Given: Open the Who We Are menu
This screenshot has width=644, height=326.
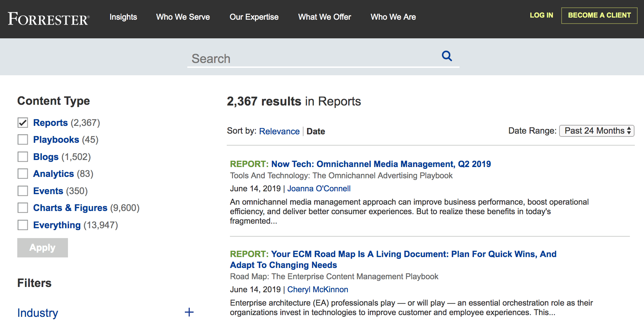Looking at the screenshot, I should [x=393, y=17].
